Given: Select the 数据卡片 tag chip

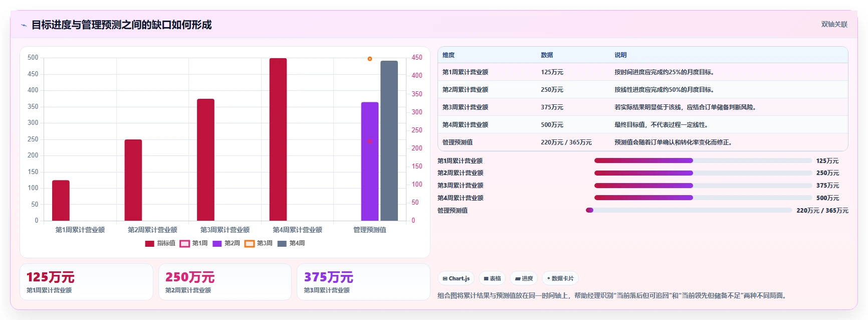Looking at the screenshot, I should (560, 278).
